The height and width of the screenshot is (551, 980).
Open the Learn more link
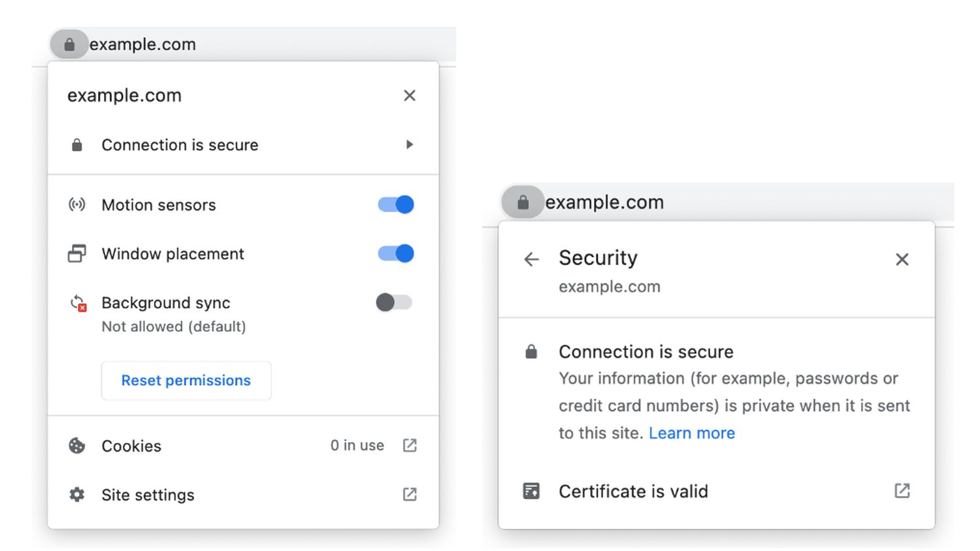[692, 433]
